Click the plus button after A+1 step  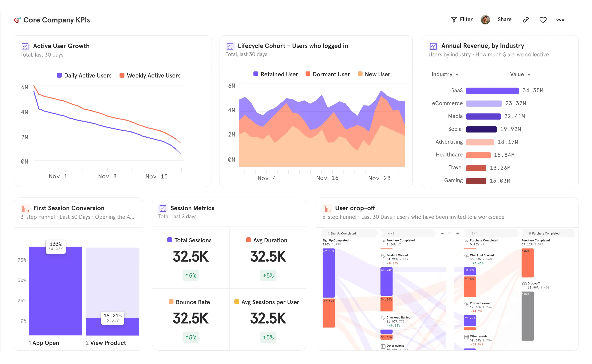442,233
